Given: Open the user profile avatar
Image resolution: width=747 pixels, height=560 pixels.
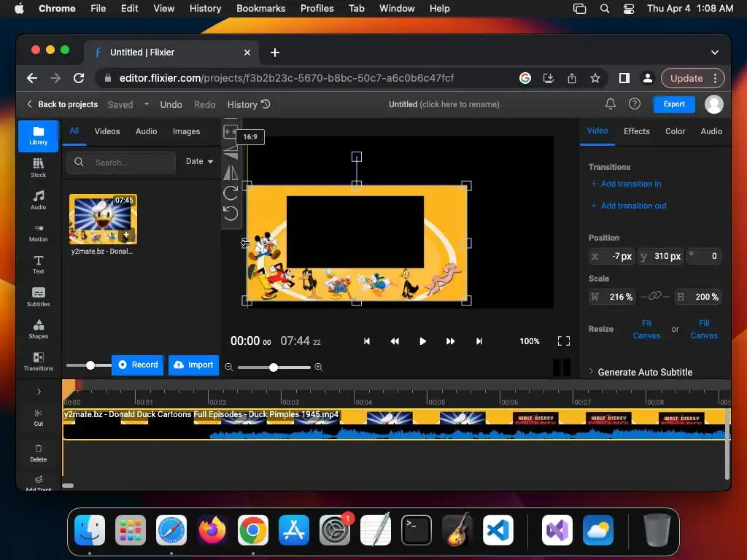Looking at the screenshot, I should click(x=713, y=104).
